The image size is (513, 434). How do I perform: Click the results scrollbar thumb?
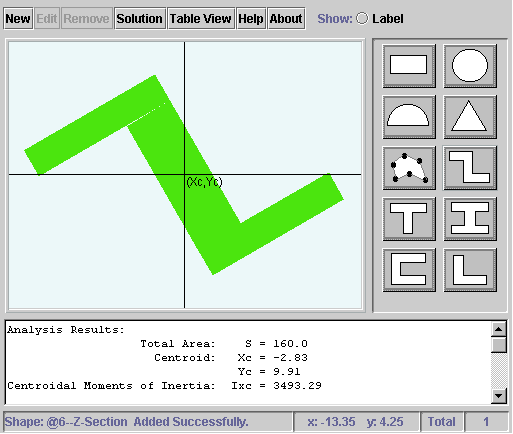pos(499,345)
